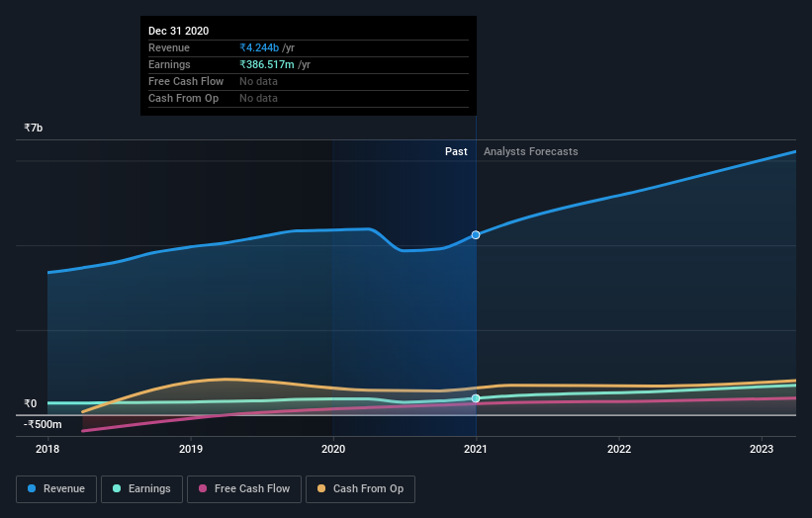Toggle the Free Cash Flow legend button
The width and height of the screenshot is (812, 518).
coord(244,489)
